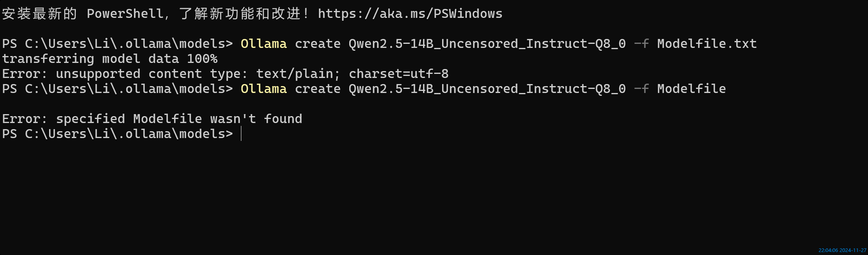
Task: Click the word "Error:" before "unsupported"
Action: [25, 74]
